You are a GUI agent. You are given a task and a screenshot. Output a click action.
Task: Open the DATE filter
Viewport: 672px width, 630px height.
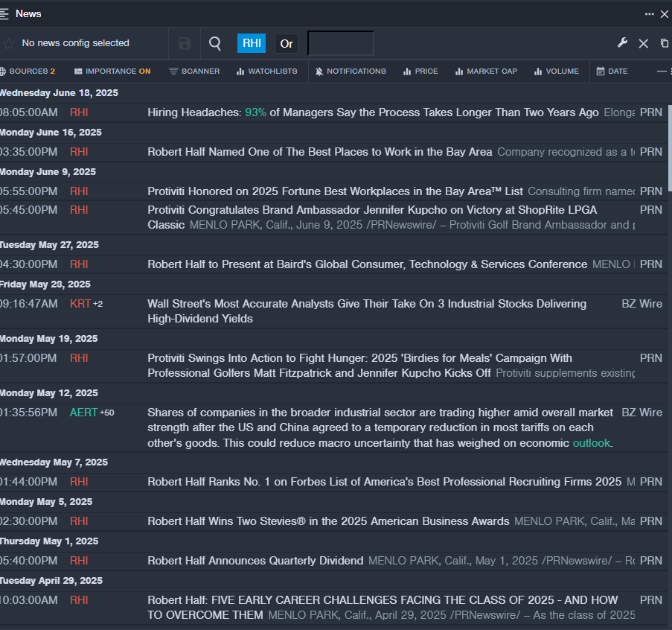612,71
